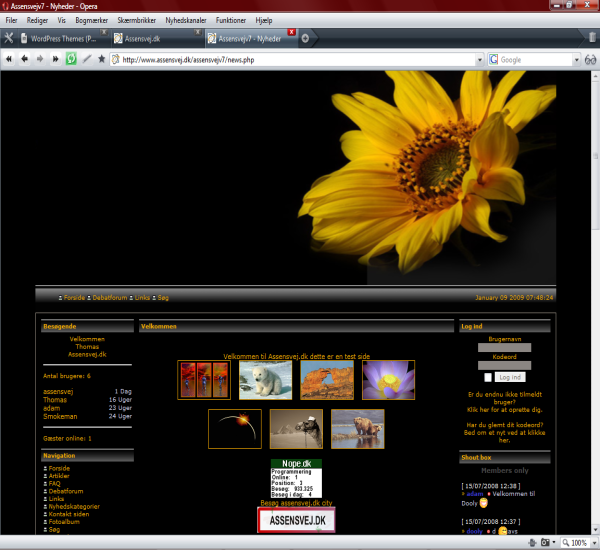Viewport: 600px width, 550px height.
Task: Click the Kodeord password field
Action: 504,365
